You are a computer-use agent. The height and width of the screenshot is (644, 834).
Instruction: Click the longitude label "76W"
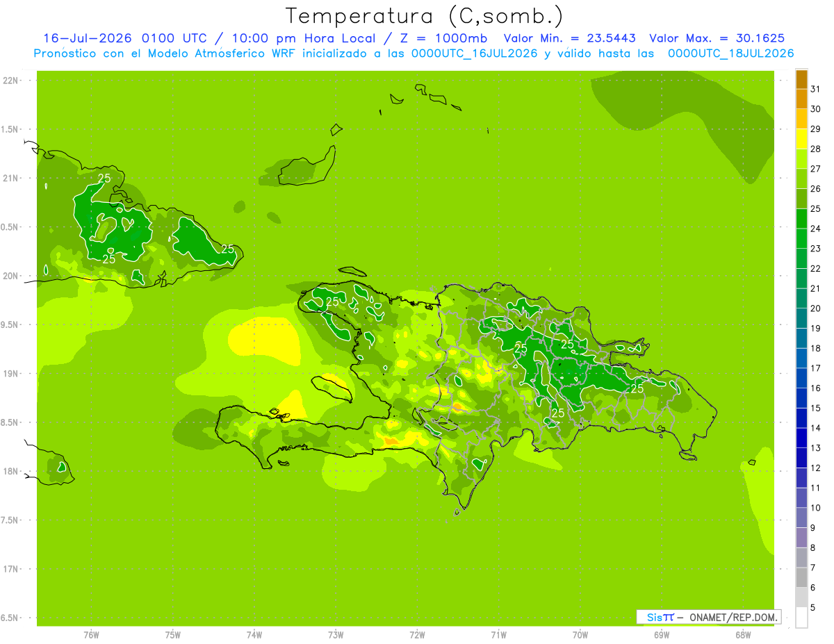pos(91,634)
